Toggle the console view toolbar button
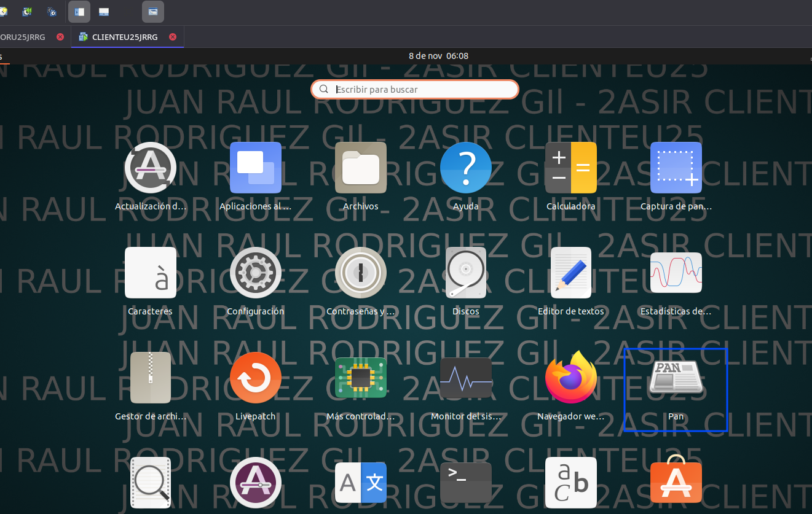This screenshot has height=514, width=812. [153, 11]
